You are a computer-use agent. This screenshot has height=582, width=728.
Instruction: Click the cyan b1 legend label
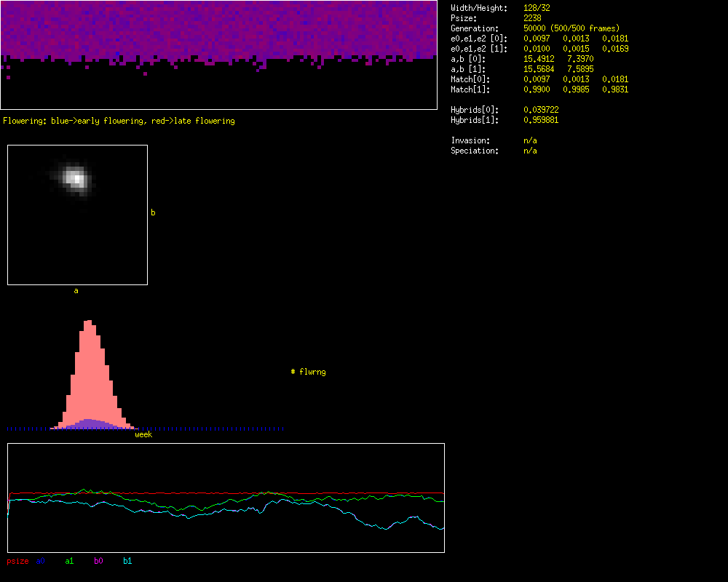[127, 561]
